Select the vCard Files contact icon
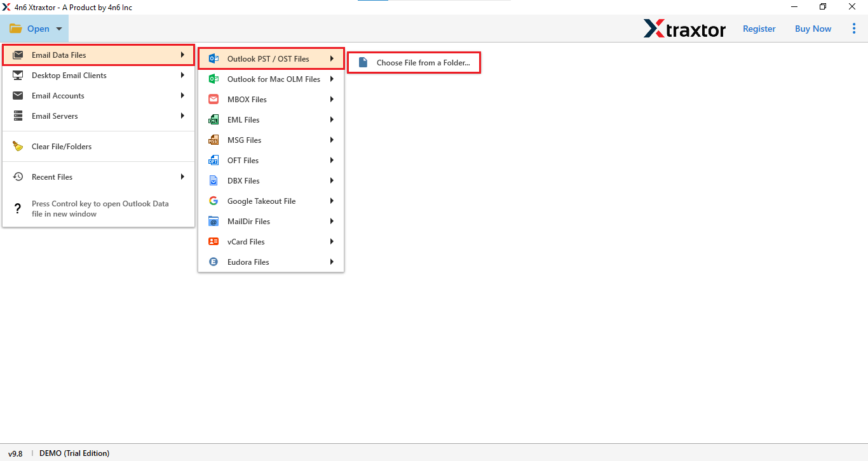Image resolution: width=868 pixels, height=461 pixels. (x=214, y=241)
